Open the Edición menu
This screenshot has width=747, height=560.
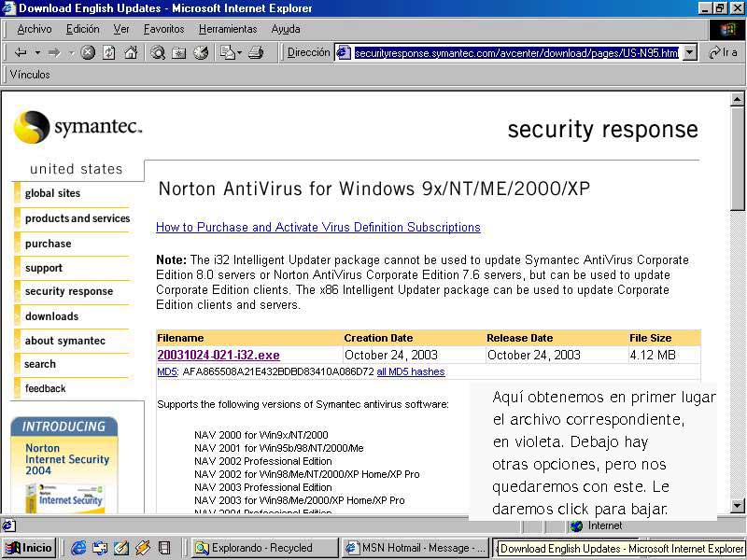pyautogui.click(x=83, y=29)
